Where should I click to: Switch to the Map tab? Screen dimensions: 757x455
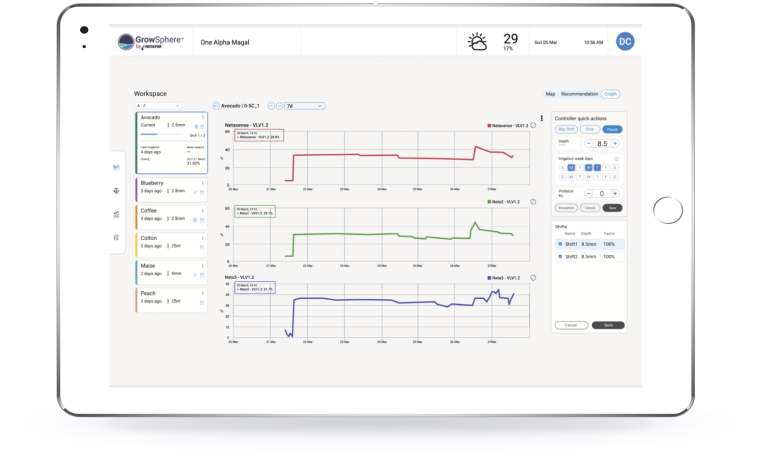[550, 94]
